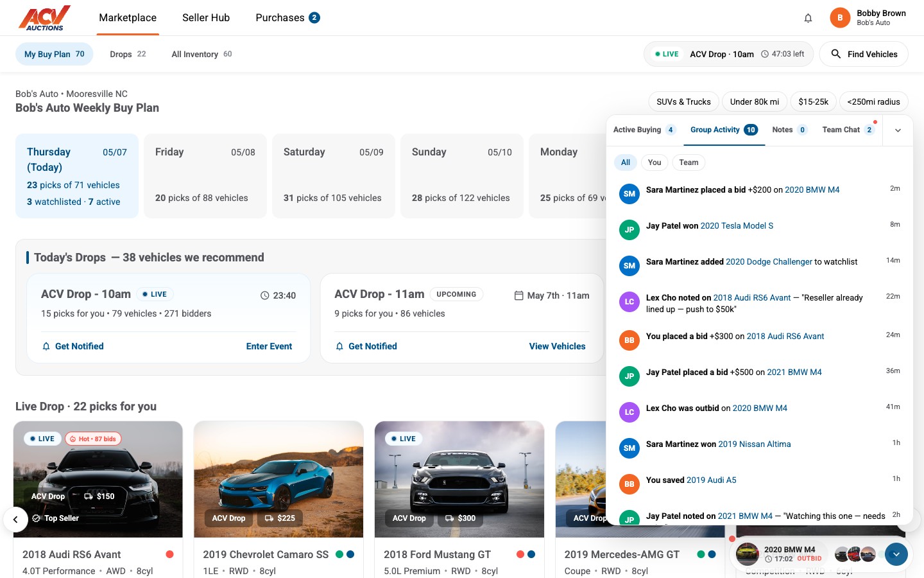Click the 23:40 countdown timer
The height and width of the screenshot is (578, 924).
pos(278,295)
